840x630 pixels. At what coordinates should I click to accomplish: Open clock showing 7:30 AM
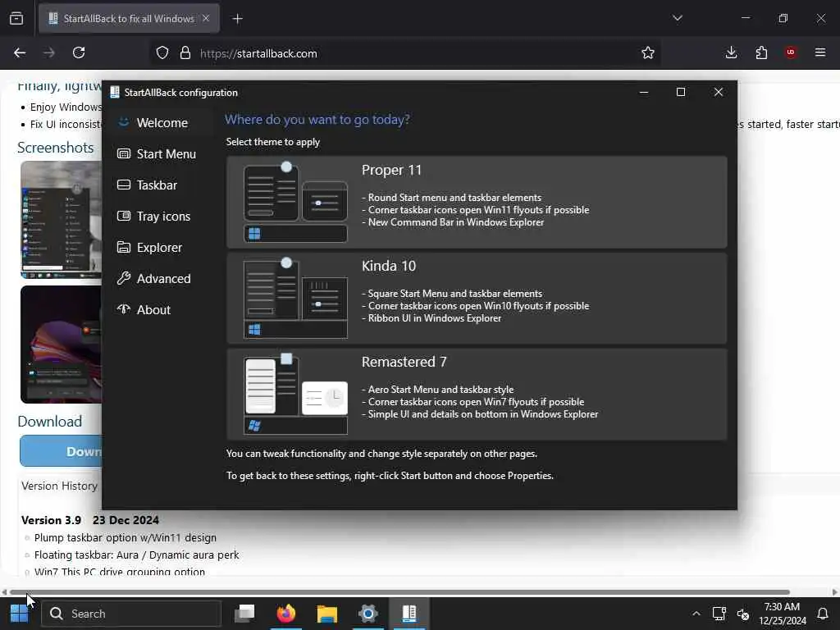click(782, 614)
